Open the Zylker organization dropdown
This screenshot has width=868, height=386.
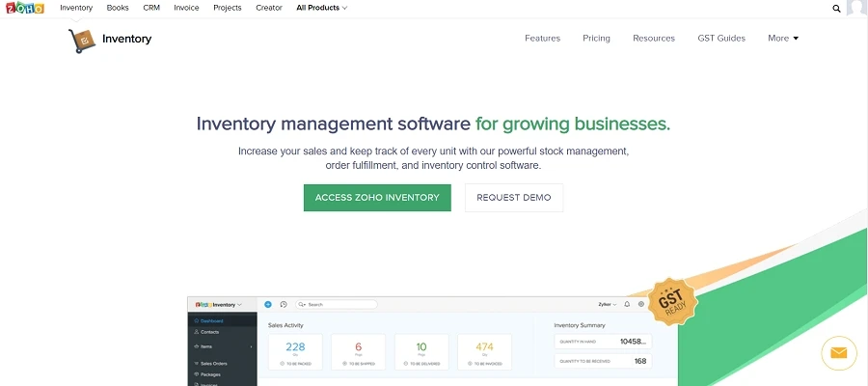click(x=608, y=304)
